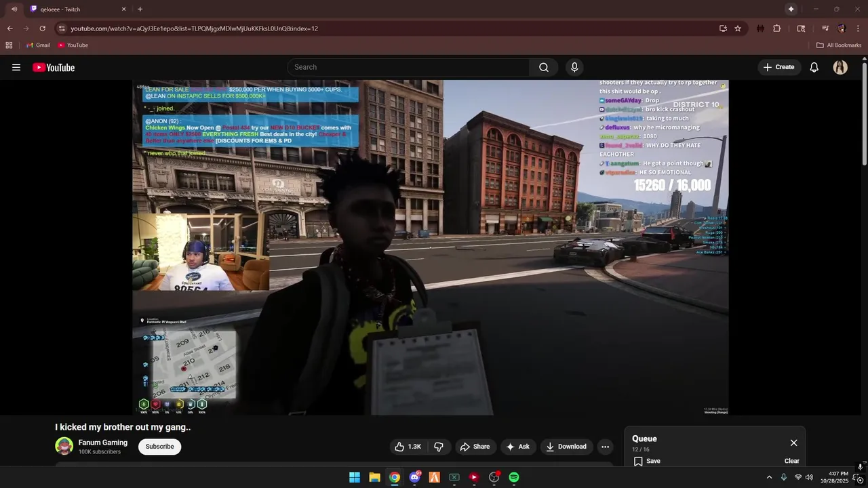Open taskbar volume control
868x488 pixels.
tap(809, 477)
